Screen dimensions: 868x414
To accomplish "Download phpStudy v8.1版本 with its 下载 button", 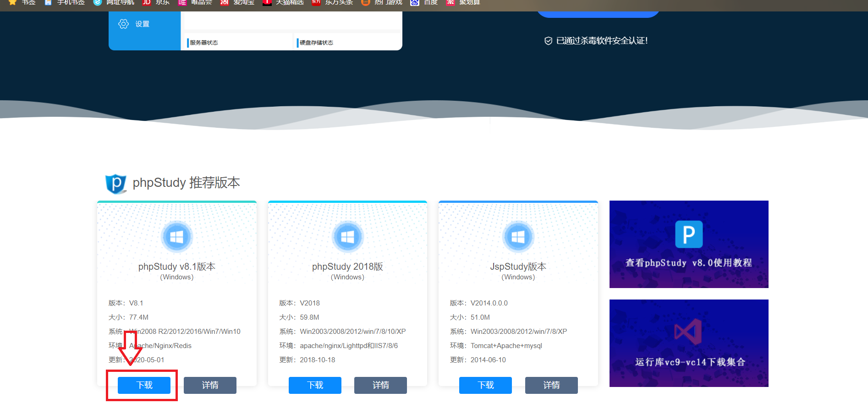I will [x=144, y=385].
